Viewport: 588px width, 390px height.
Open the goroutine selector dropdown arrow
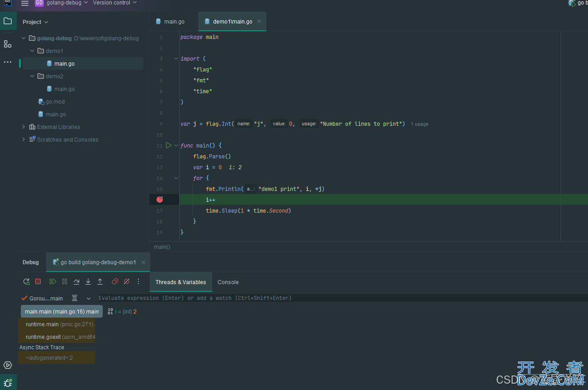pyautogui.click(x=89, y=298)
